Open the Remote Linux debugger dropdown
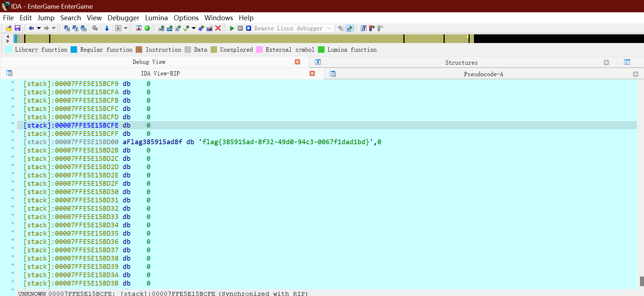Image resolution: width=644 pixels, height=296 pixels. pos(329,28)
